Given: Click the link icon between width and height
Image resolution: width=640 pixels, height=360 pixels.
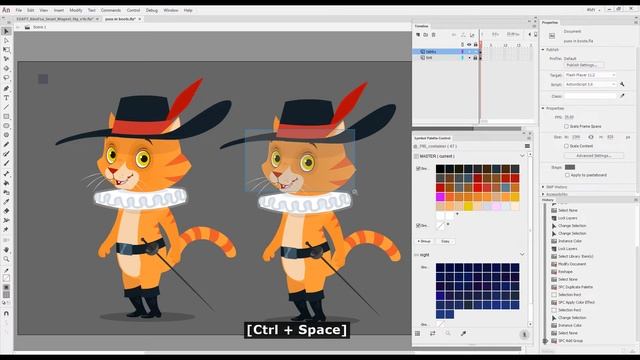Looking at the screenshot, I should (x=591, y=137).
